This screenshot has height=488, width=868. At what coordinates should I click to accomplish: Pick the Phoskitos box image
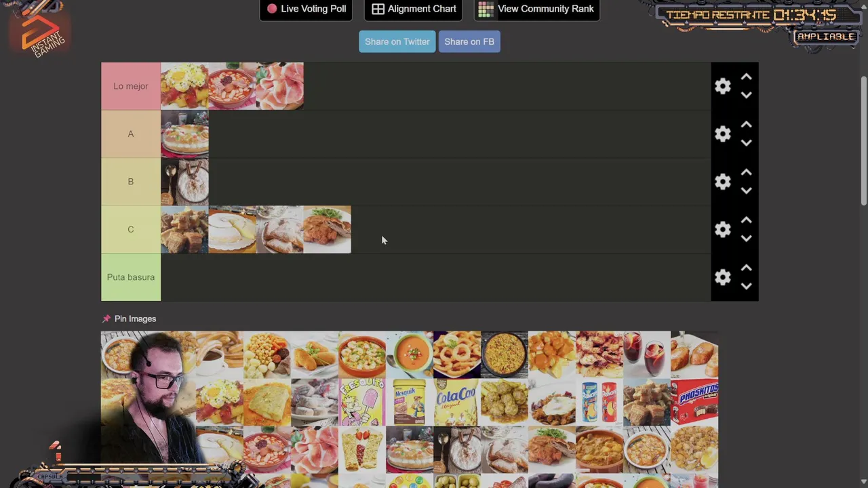tap(694, 402)
